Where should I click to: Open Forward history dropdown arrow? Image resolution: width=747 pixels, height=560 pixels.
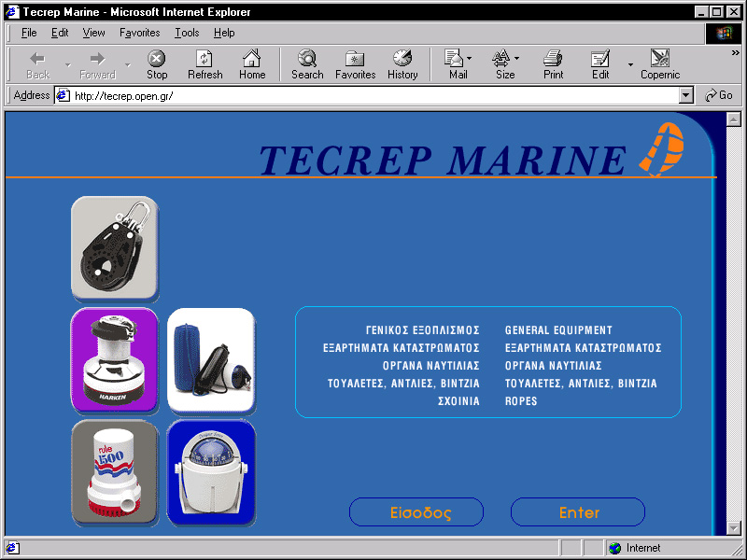point(127,65)
